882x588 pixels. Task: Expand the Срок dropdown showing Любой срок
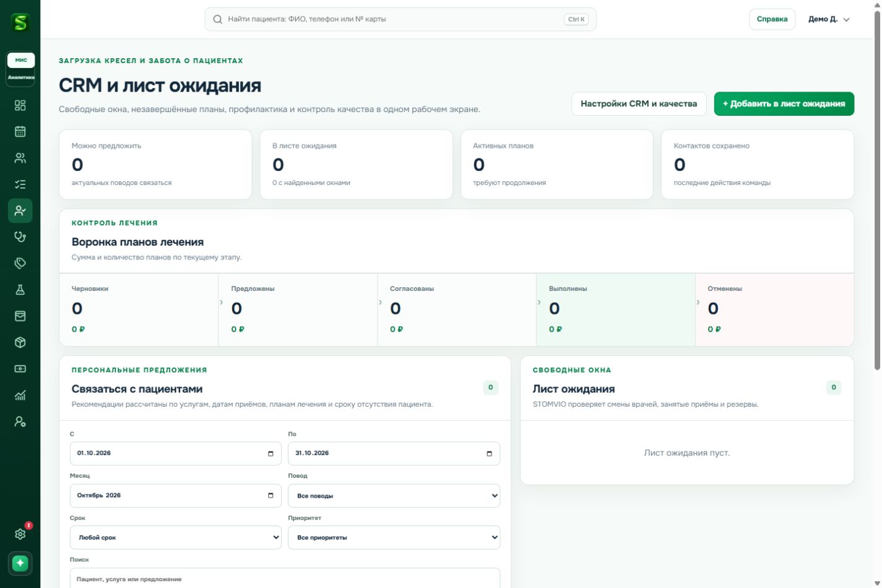point(176,537)
